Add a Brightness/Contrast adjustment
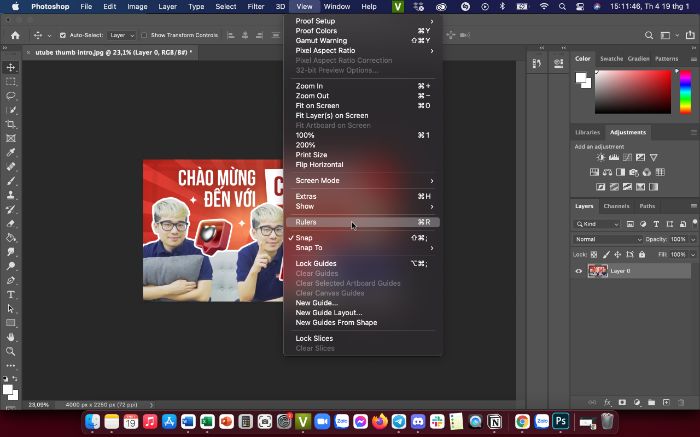Viewport: 700px width, 437px height. [601, 158]
